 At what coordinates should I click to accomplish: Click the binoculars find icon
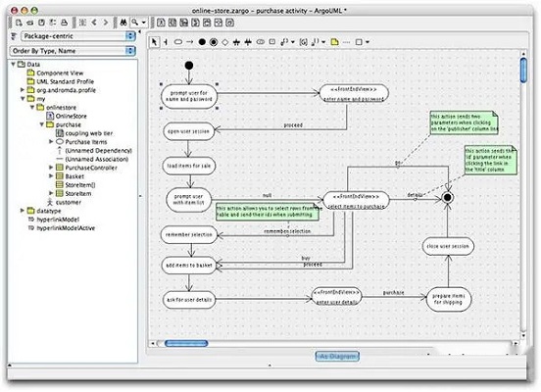coord(123,23)
